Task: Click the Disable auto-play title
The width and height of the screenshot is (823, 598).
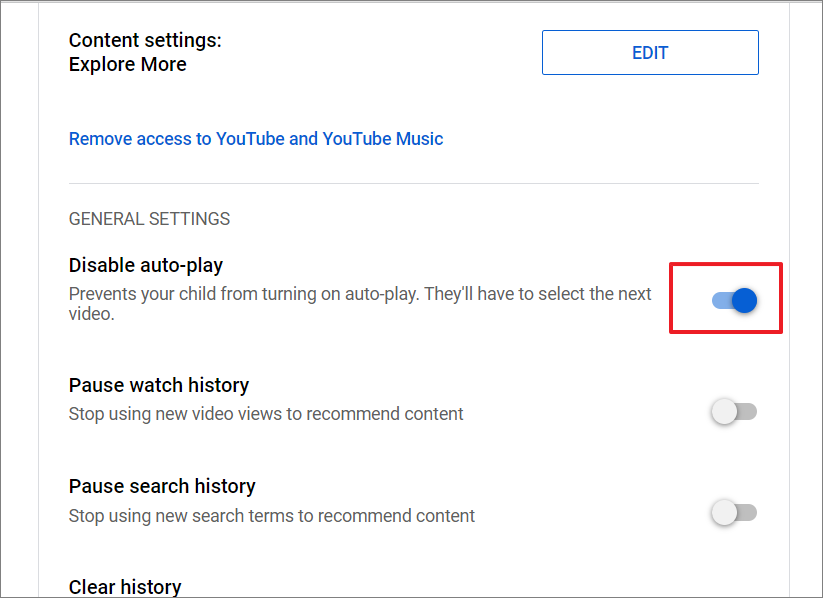Action: [x=146, y=265]
